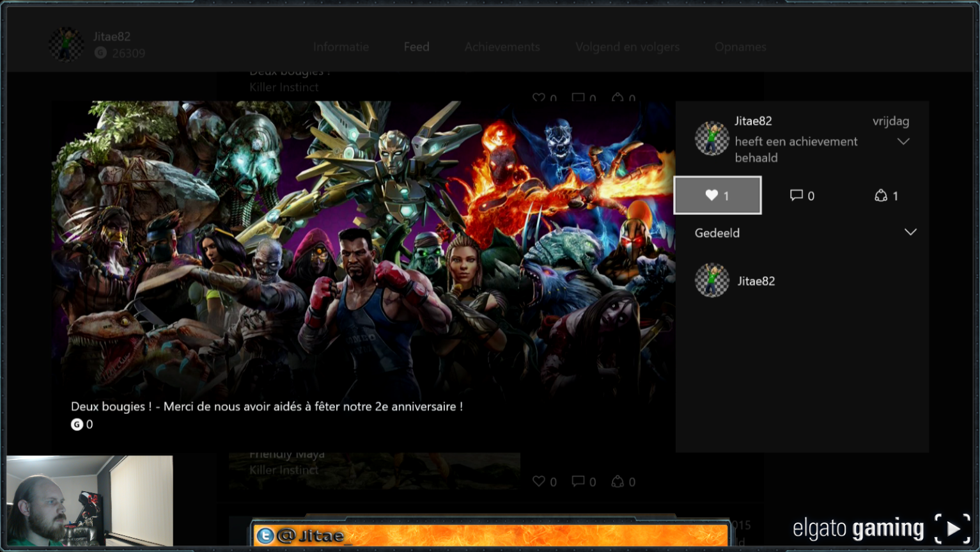Click the Jitae82 profile avatar in the header
Screen dimensions: 980x552
66,44
